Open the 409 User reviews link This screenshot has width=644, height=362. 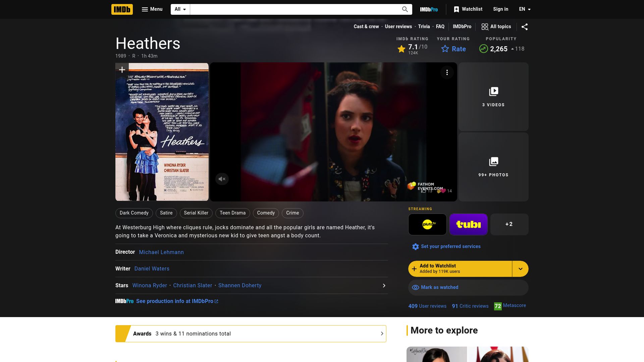pos(427,306)
